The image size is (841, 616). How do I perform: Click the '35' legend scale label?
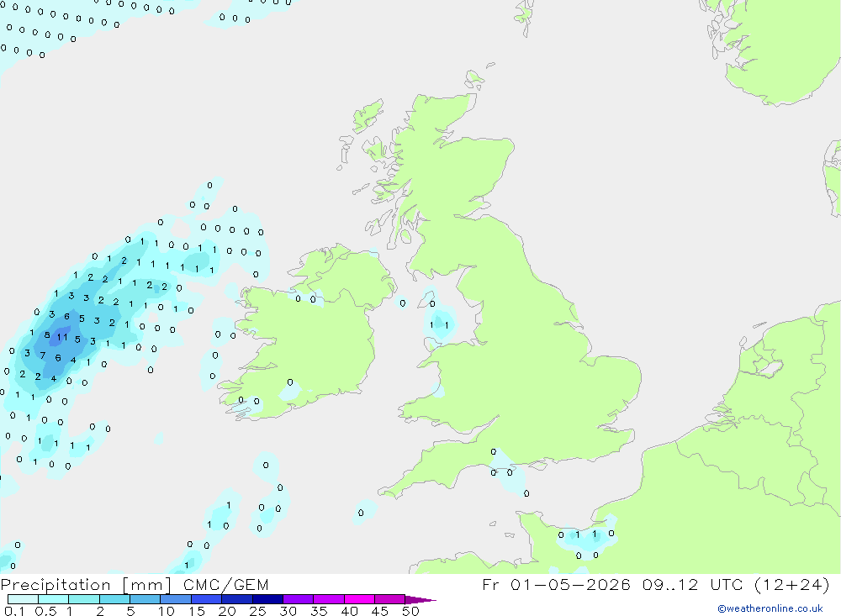click(319, 611)
